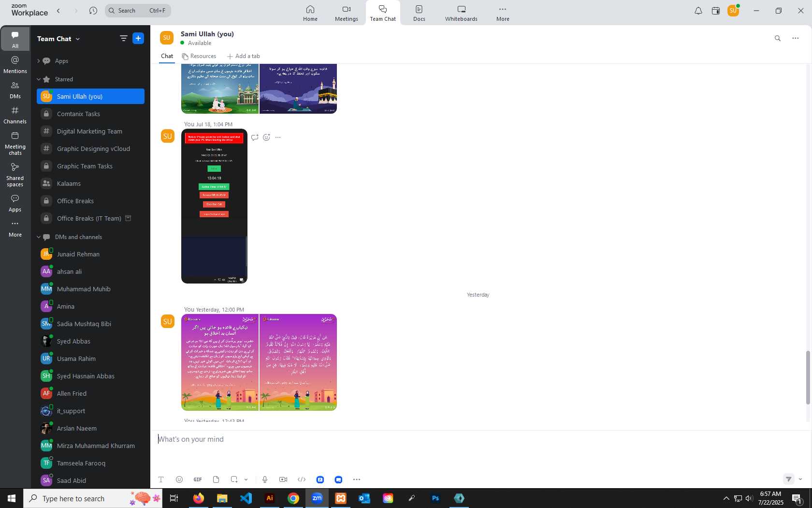Open chat with it_support
Viewport: 812px width, 508px height.
90,411
